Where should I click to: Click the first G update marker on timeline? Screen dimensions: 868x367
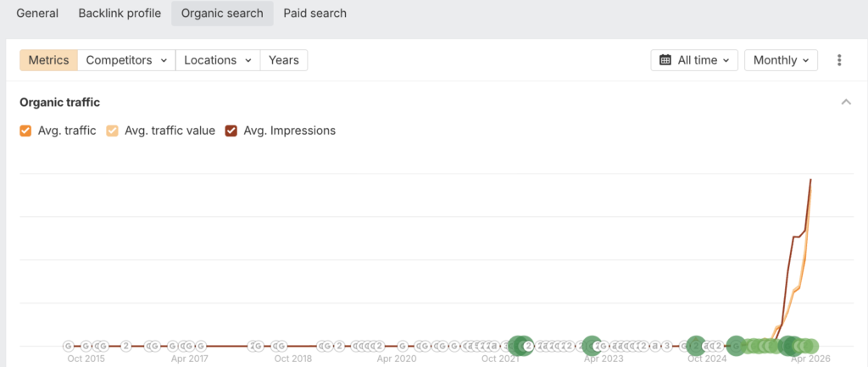69,346
